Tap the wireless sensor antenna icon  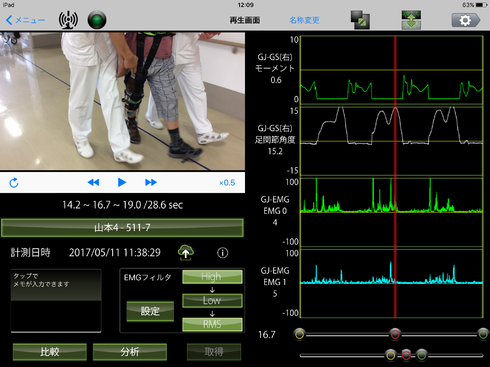point(68,20)
